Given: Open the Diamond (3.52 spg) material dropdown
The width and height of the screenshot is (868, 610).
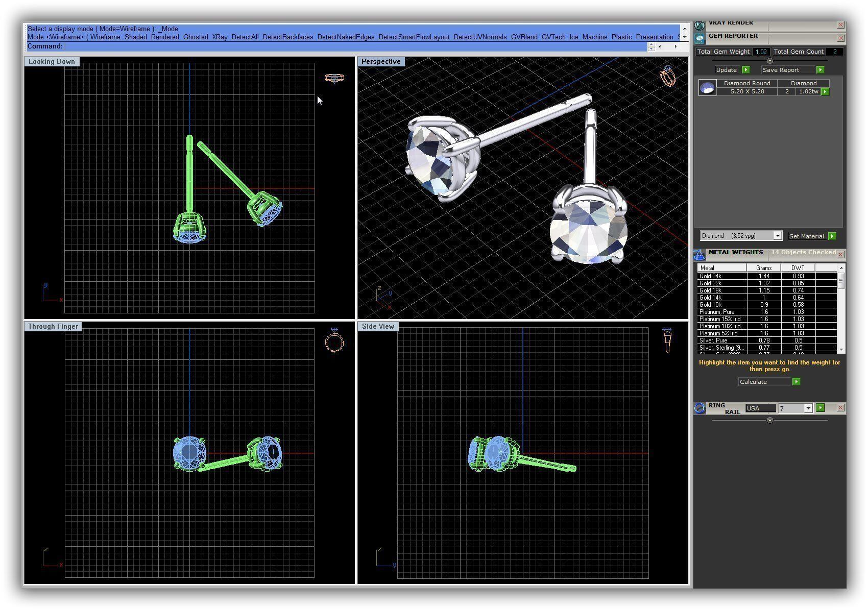Looking at the screenshot, I should [x=777, y=236].
